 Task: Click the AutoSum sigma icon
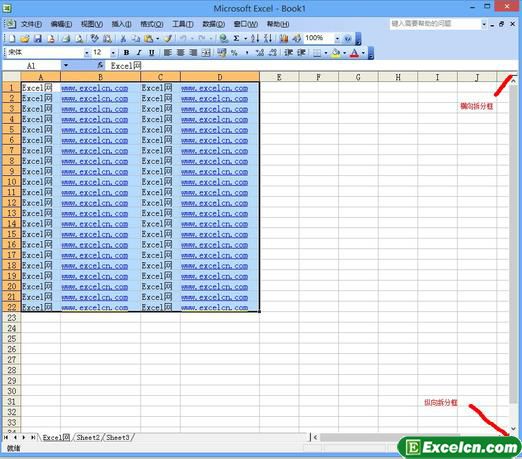pyautogui.click(x=236, y=39)
